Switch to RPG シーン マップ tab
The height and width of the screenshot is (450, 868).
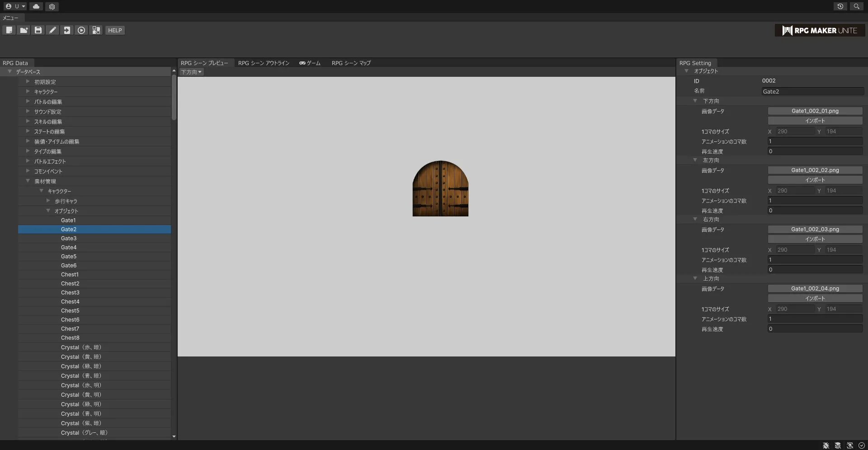351,63
